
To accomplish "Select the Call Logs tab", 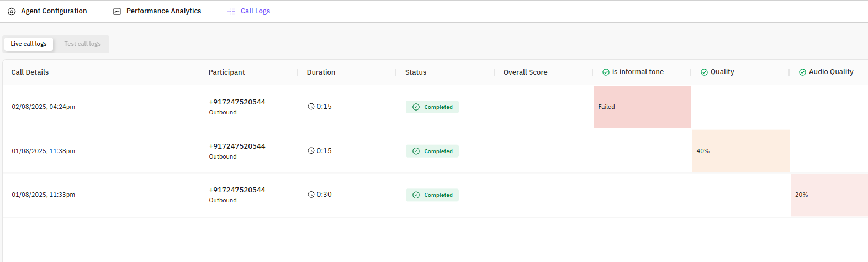I will click(x=255, y=11).
